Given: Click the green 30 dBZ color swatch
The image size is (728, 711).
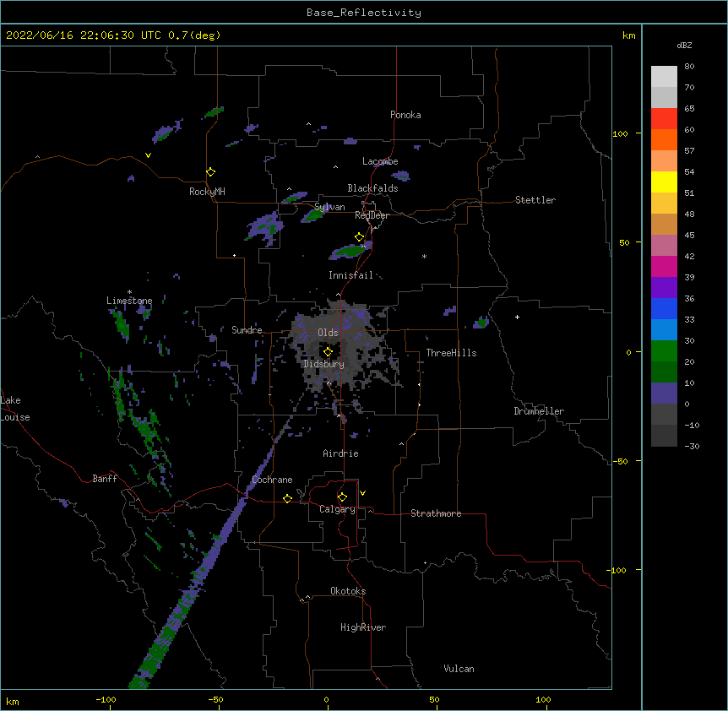Looking at the screenshot, I should click(664, 351).
